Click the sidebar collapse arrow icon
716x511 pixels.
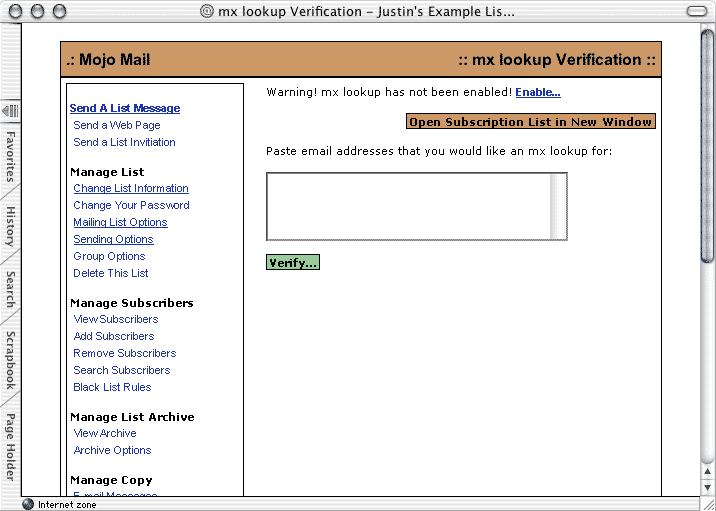10,109
